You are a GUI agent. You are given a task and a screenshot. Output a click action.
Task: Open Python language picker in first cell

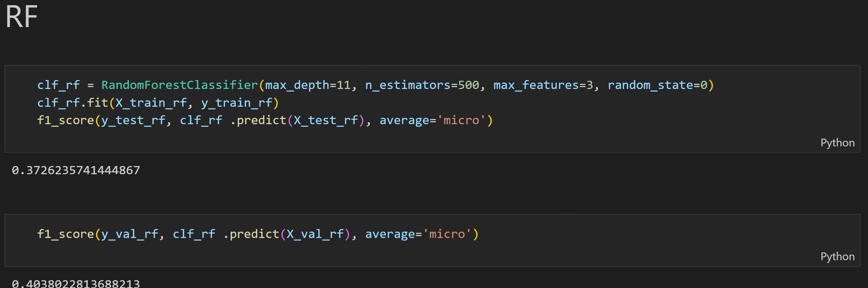[x=837, y=143]
